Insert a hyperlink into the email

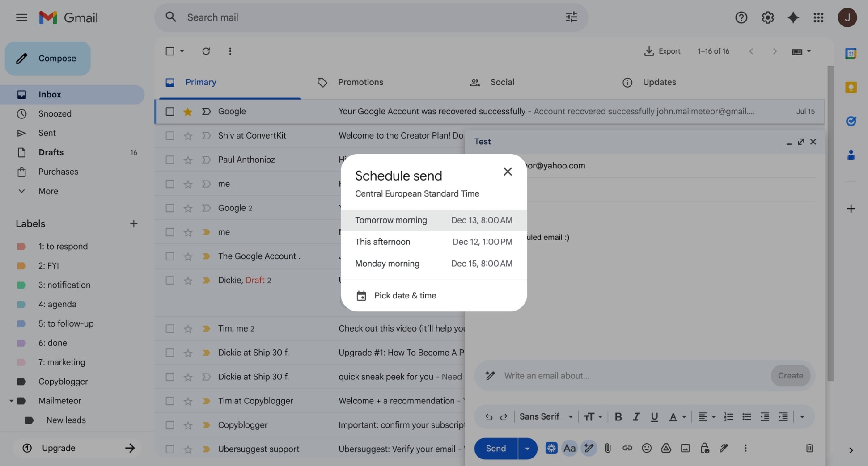pos(627,448)
